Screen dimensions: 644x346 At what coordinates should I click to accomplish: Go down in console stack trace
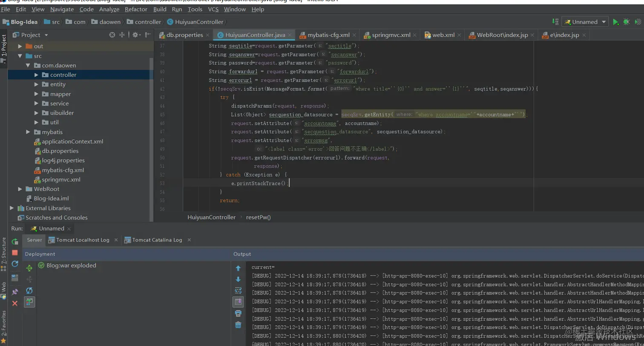coord(238,280)
